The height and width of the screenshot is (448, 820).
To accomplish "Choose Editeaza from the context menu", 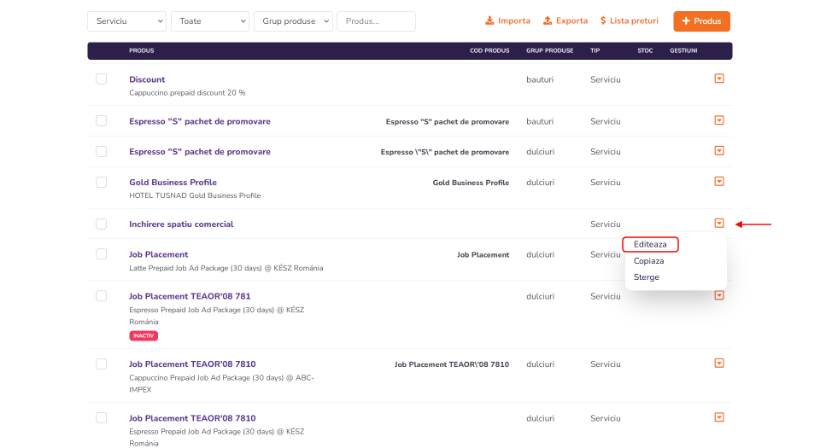I will (650, 244).
